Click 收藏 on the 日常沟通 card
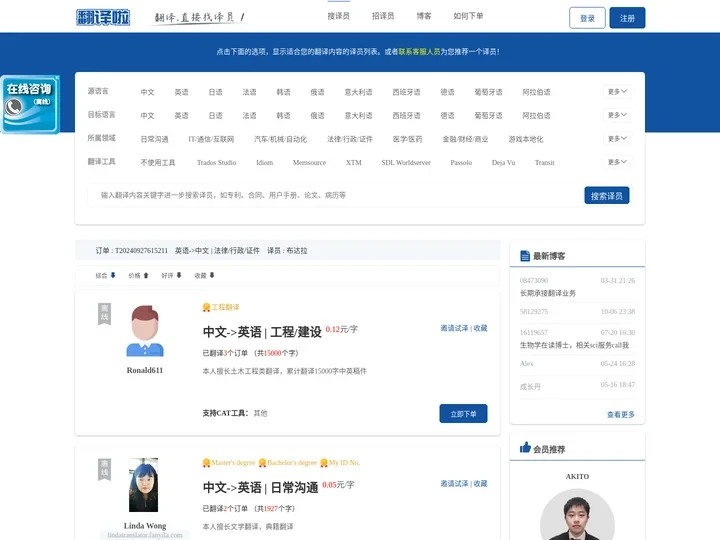The image size is (720, 540). pos(480,484)
